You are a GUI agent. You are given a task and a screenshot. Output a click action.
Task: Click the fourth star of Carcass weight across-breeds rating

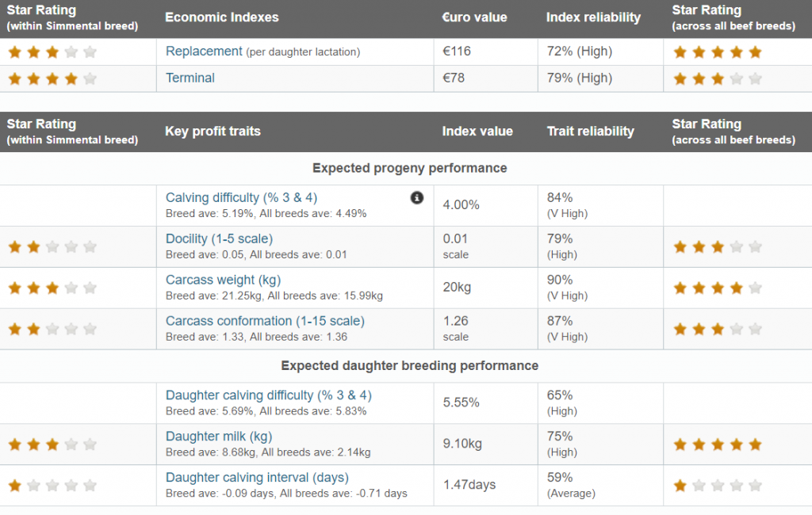tap(736, 288)
